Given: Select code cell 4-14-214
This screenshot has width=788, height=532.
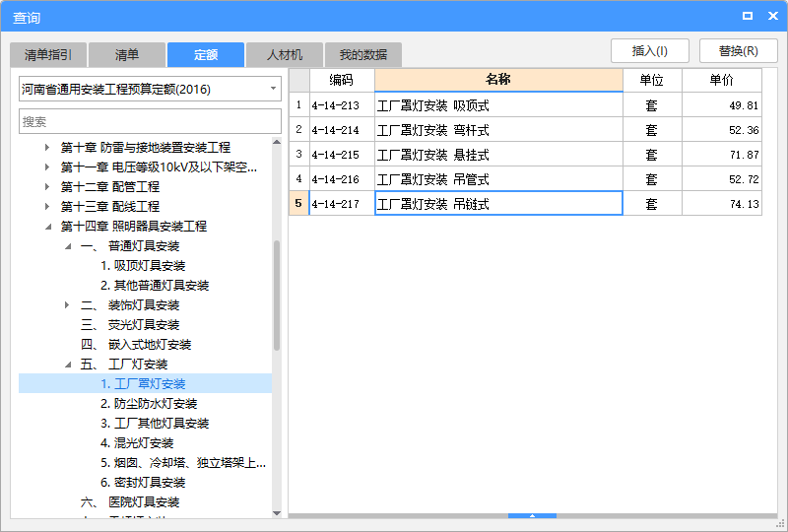Looking at the screenshot, I should [x=342, y=130].
